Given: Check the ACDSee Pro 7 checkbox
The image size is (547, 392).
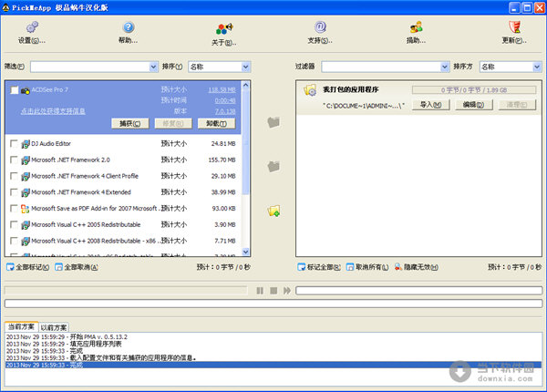Looking at the screenshot, I should (x=15, y=90).
